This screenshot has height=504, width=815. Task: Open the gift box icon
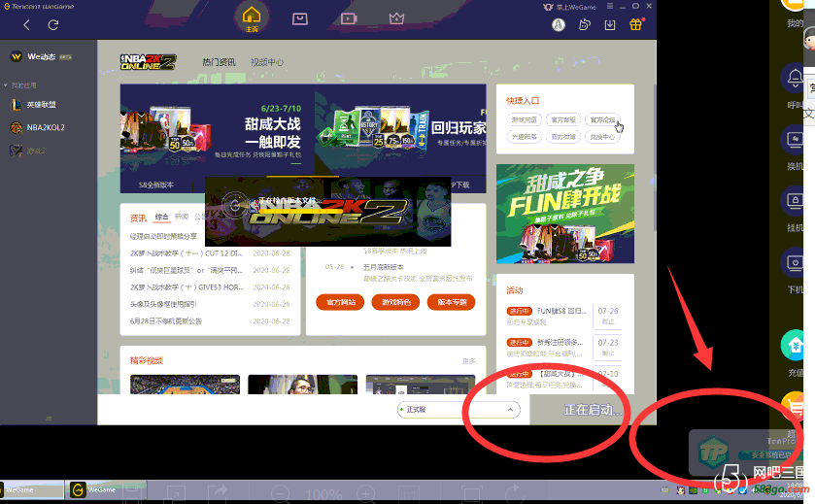tap(635, 24)
